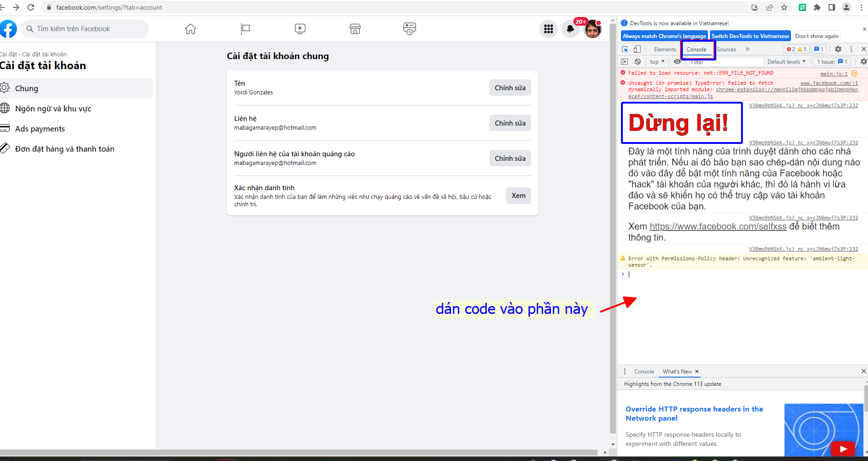Open Facebook Home feed icon

coord(191,29)
